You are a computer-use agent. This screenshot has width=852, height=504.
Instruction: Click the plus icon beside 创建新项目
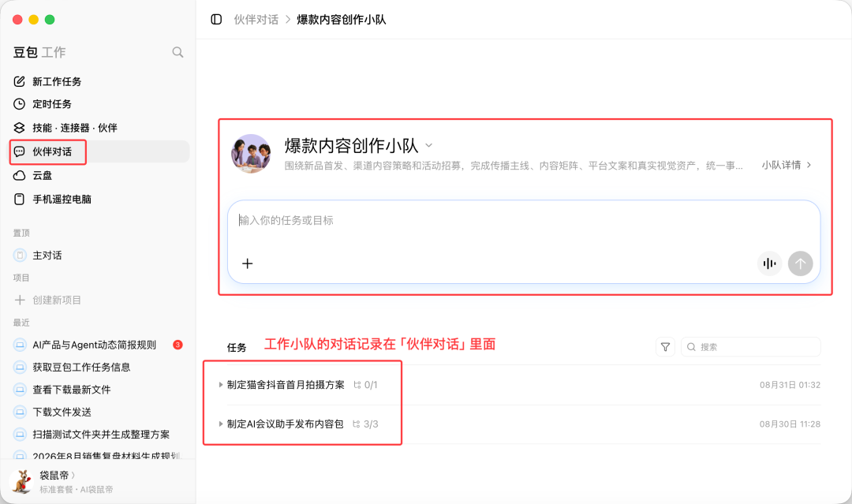[x=20, y=300]
